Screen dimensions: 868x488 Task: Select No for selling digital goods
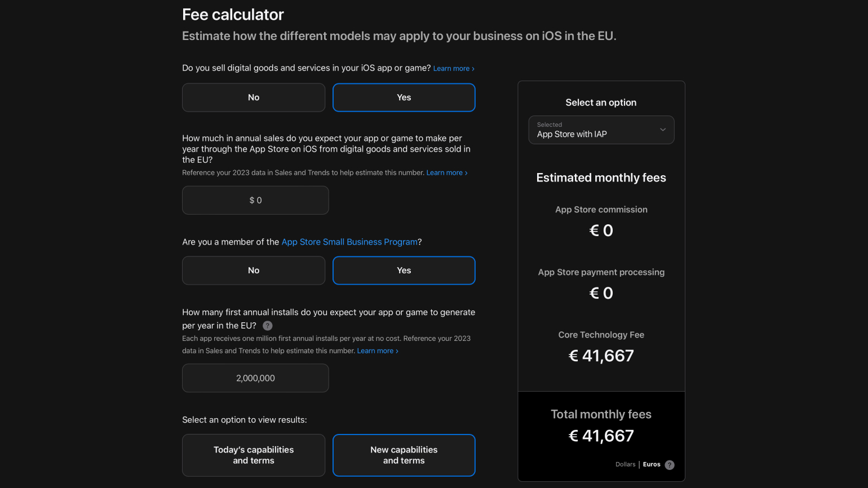pyautogui.click(x=254, y=97)
